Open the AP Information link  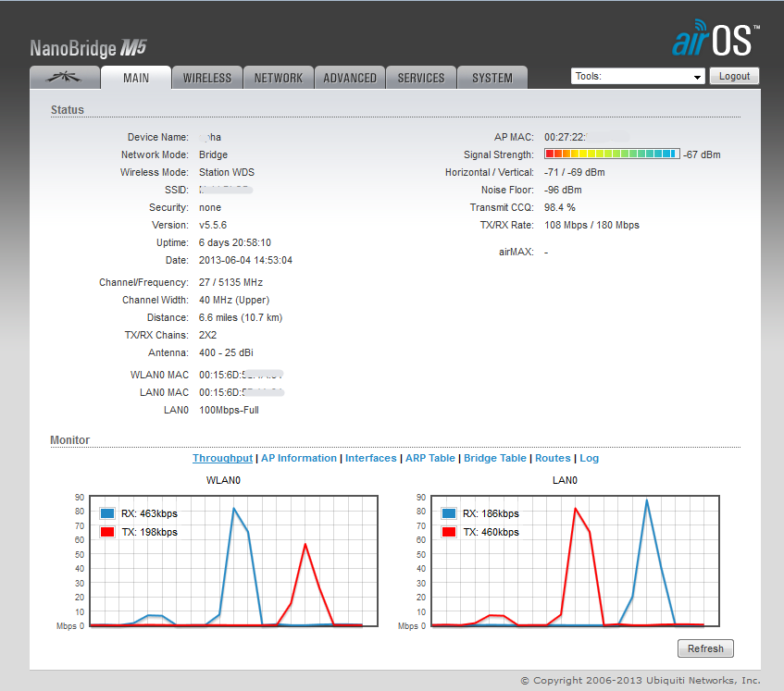(x=299, y=458)
